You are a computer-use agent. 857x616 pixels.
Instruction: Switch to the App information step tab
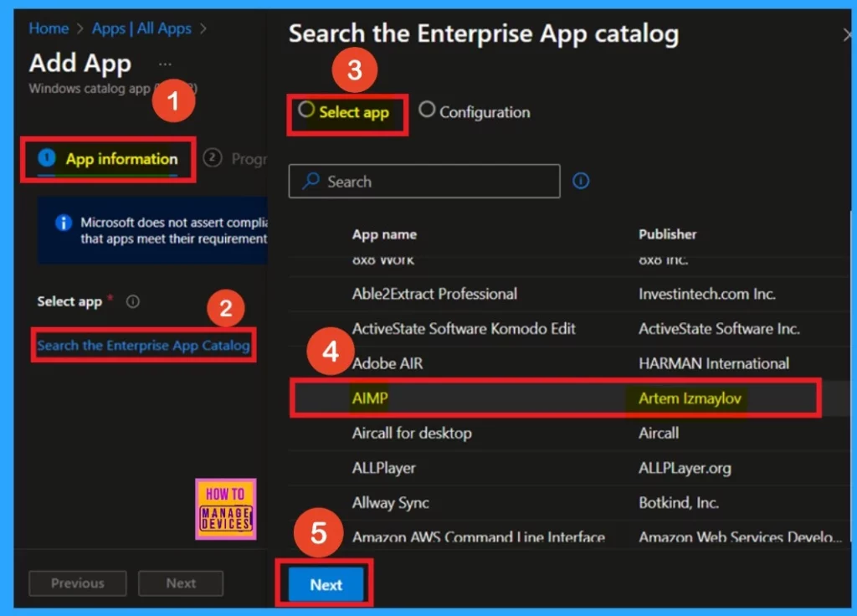pos(108,159)
